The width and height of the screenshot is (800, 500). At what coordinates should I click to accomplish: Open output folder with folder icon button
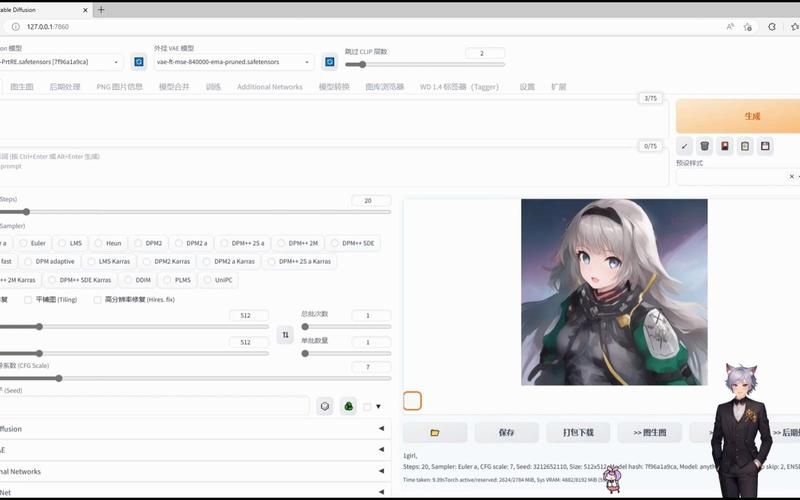[x=435, y=433]
